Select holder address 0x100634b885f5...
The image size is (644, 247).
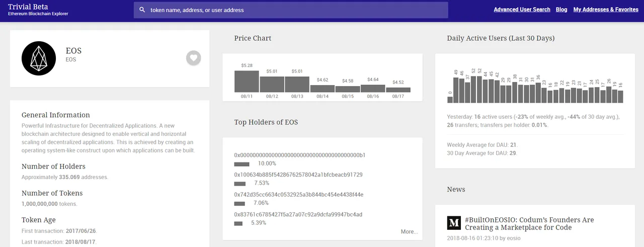click(298, 175)
